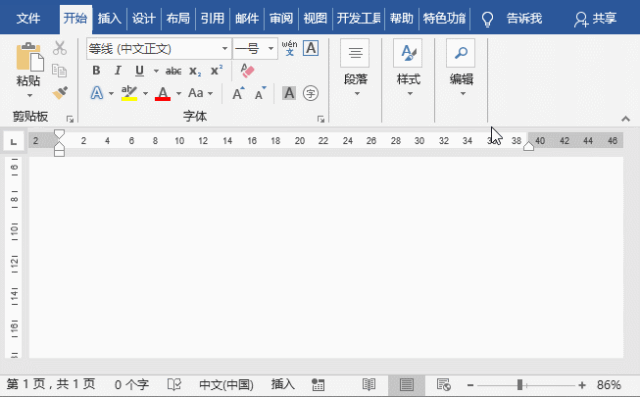The height and width of the screenshot is (397, 640).
Task: Click page count 第1页，共1页
Action: [51, 384]
